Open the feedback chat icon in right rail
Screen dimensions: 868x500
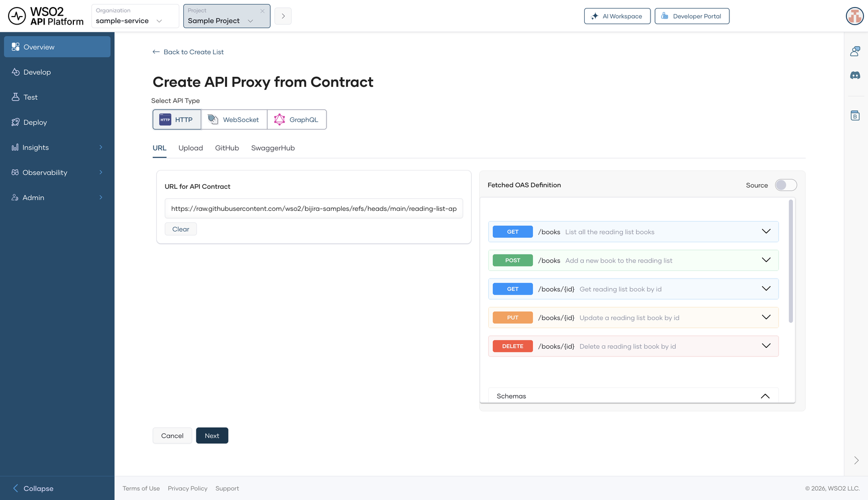click(855, 51)
